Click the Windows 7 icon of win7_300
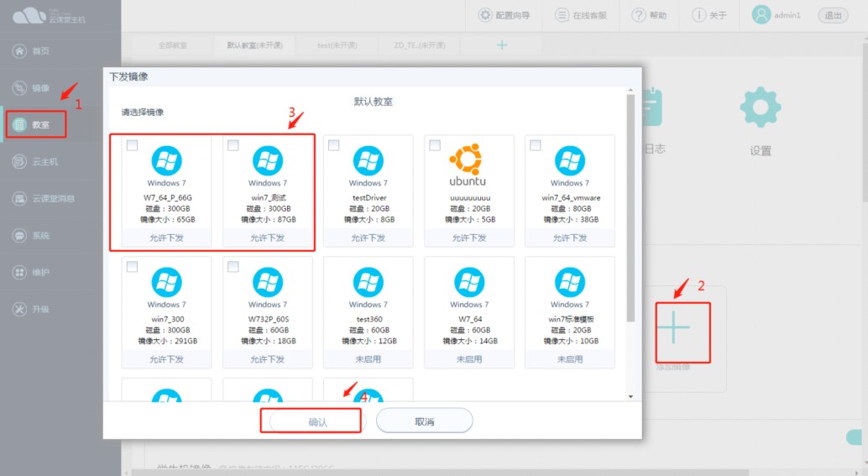Screen dimensions: 868x476 [x=166, y=282]
